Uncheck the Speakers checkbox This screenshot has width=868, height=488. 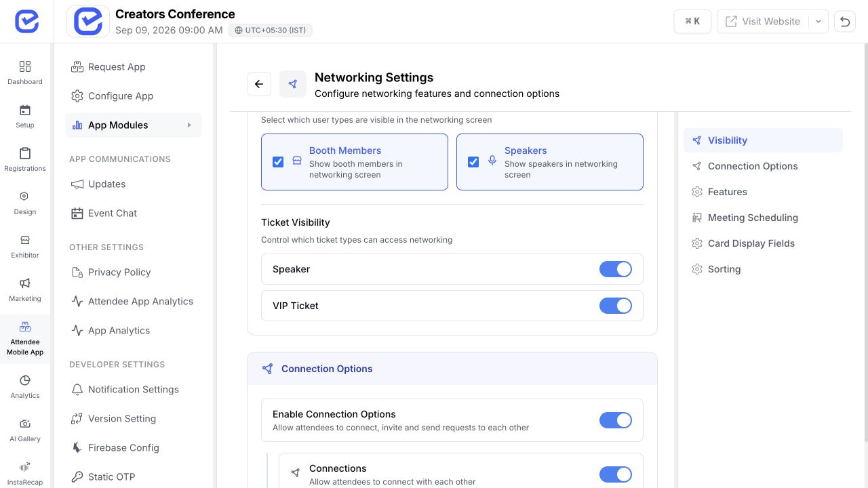473,162
